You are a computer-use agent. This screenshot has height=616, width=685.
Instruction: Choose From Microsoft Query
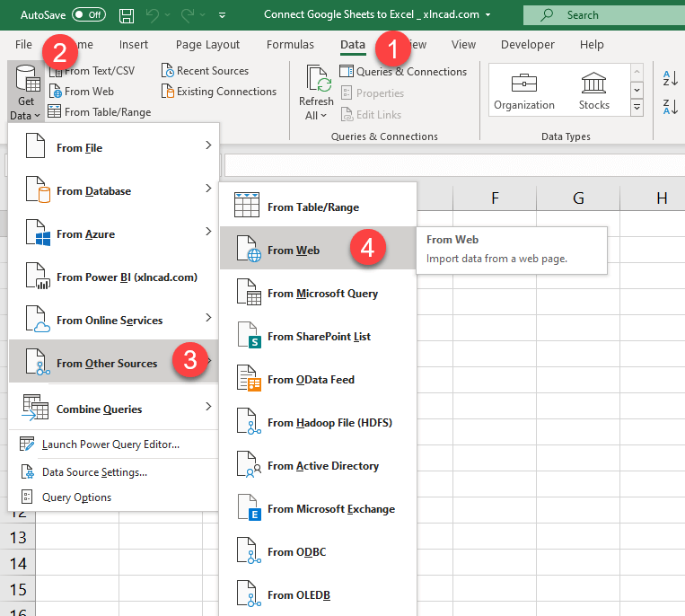[318, 293]
